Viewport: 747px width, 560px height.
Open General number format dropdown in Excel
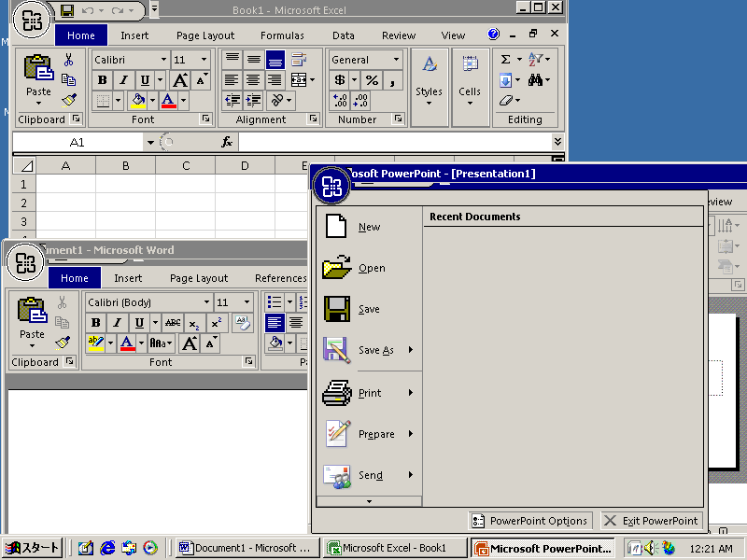(396, 60)
